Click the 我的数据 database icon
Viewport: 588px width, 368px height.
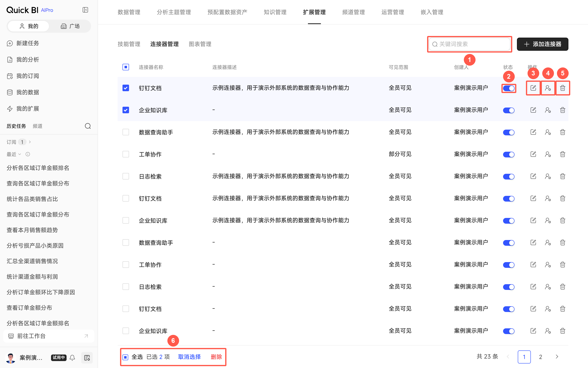point(10,92)
